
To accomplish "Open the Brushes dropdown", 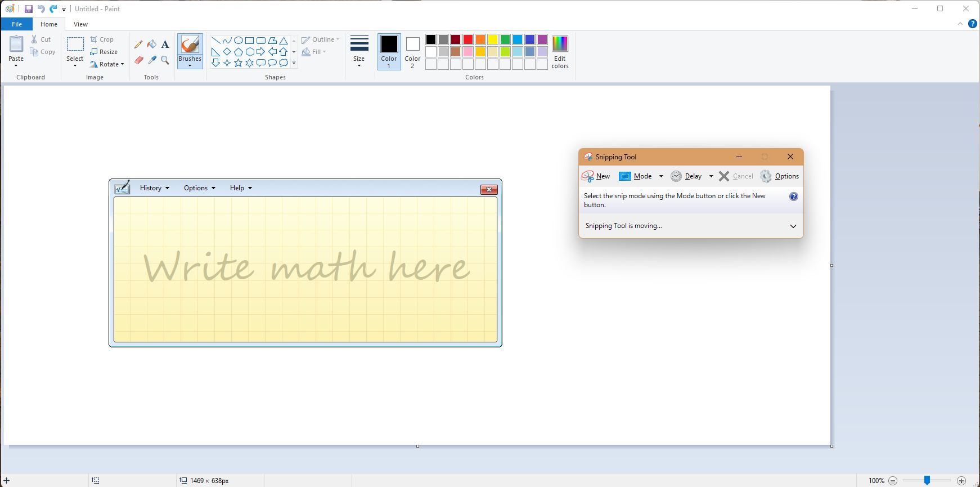I will [x=190, y=62].
